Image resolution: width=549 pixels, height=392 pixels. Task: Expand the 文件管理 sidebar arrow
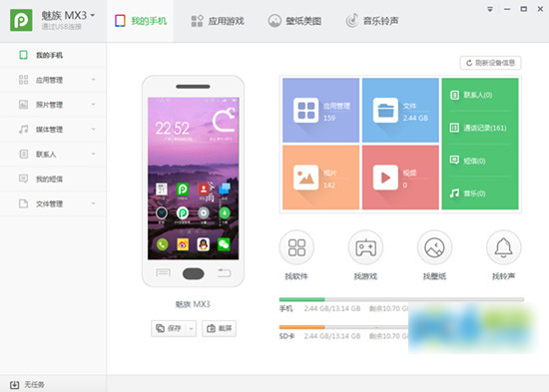93,203
